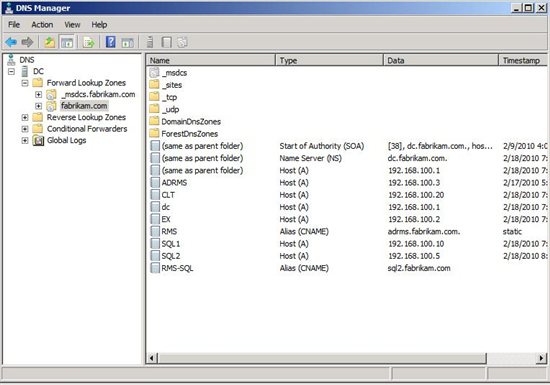This screenshot has width=550, height=385.
Task: Expand Conditional Forwarders
Action: pos(25,129)
